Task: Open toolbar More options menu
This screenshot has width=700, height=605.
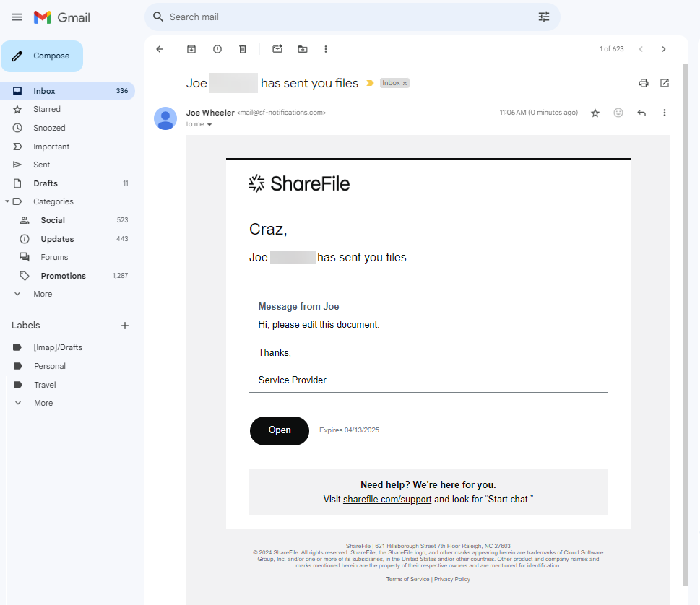Action: point(326,49)
